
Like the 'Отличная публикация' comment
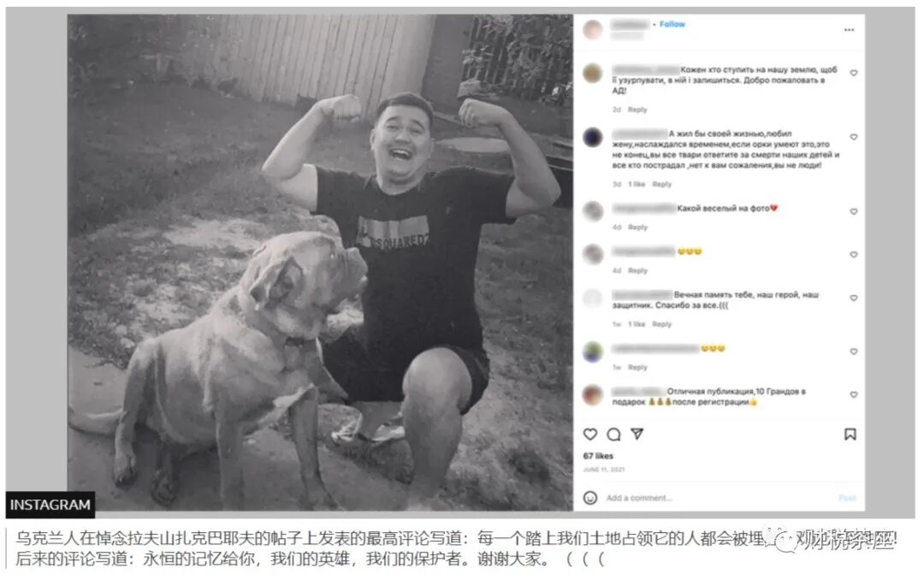853,395
